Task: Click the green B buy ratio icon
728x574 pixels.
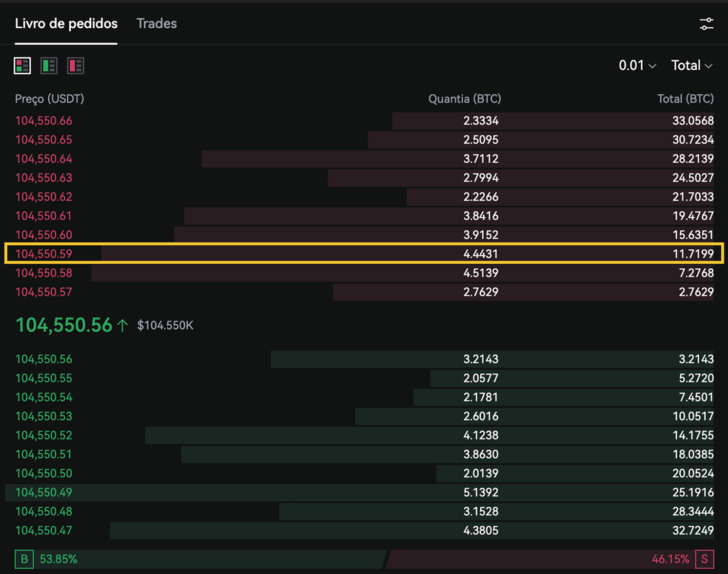Action: point(24,559)
